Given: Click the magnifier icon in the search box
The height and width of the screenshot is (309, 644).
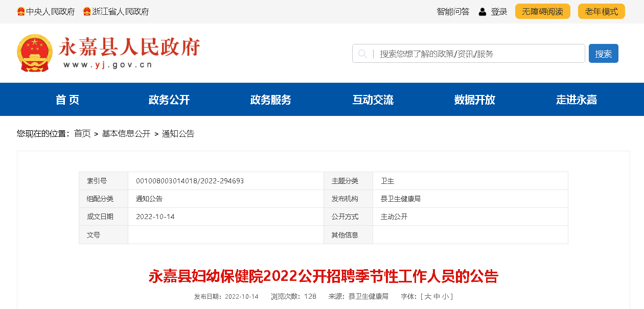Looking at the screenshot, I should pyautogui.click(x=362, y=54).
